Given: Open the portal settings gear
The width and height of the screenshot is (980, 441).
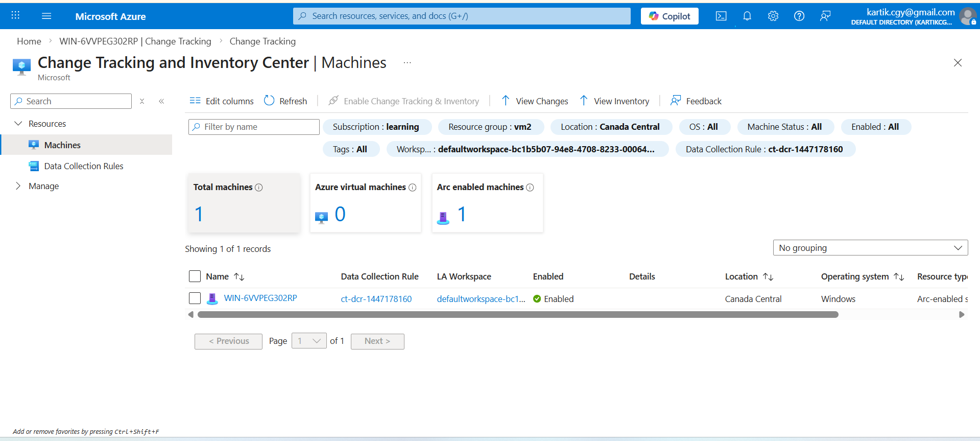Looking at the screenshot, I should click(773, 16).
